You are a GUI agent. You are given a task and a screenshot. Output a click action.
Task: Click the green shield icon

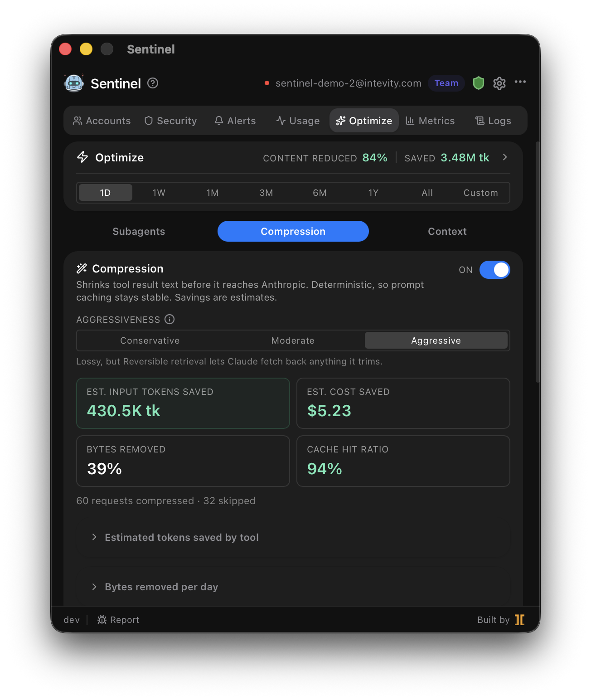(x=478, y=83)
